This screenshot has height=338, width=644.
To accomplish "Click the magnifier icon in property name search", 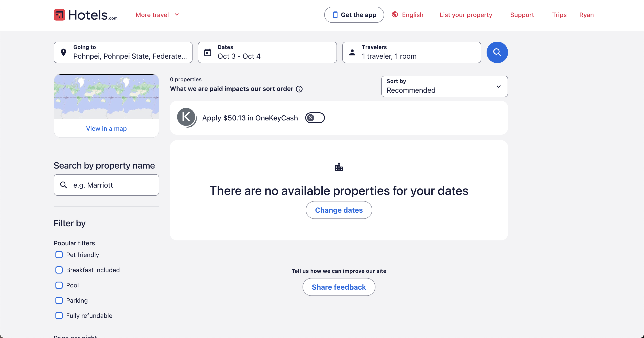I will [x=64, y=185].
